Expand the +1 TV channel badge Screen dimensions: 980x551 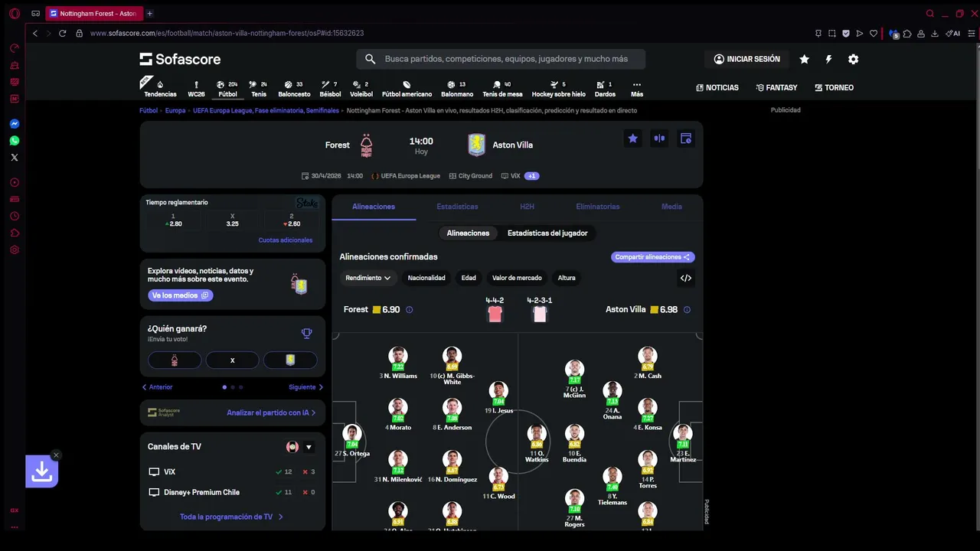[x=532, y=176]
